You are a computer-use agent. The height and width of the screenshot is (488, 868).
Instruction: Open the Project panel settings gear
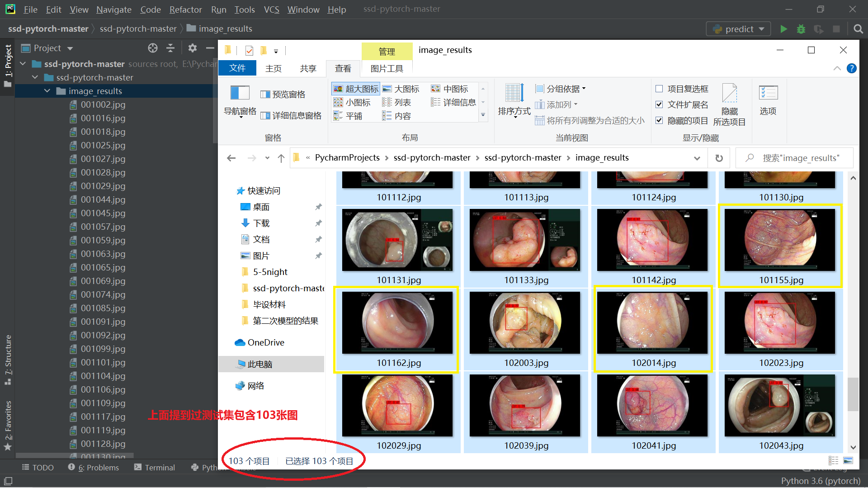pos(193,48)
